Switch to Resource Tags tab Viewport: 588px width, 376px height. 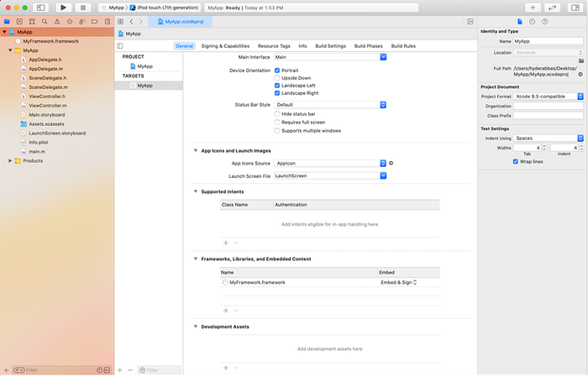[274, 46]
